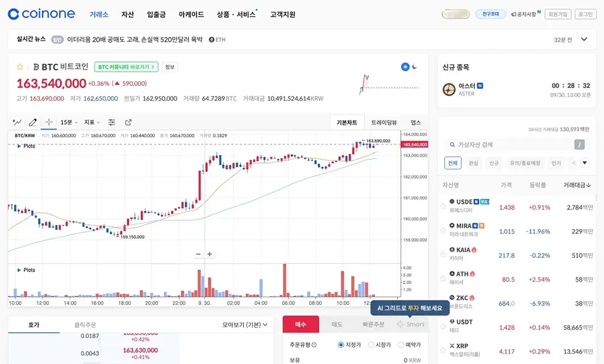Click 로그인 login button
The height and width of the screenshot is (364, 604).
(585, 14)
